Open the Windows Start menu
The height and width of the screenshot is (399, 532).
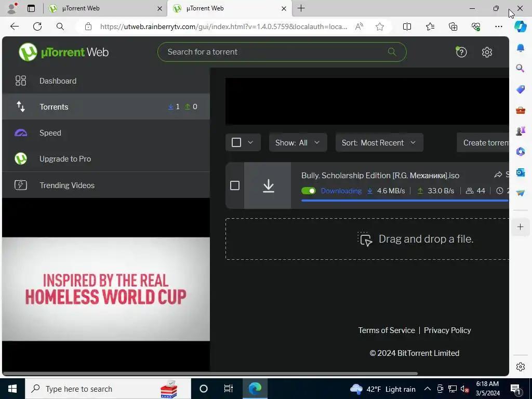click(12, 389)
